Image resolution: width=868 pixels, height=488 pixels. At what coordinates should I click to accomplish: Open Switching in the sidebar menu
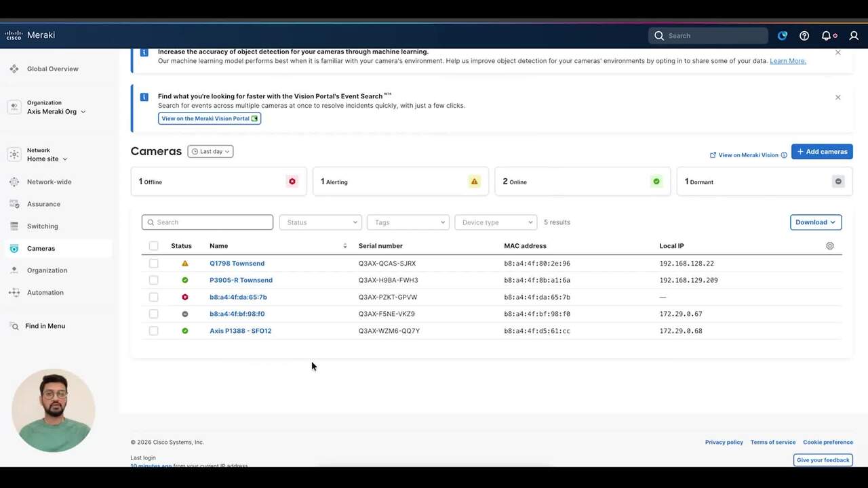point(42,226)
